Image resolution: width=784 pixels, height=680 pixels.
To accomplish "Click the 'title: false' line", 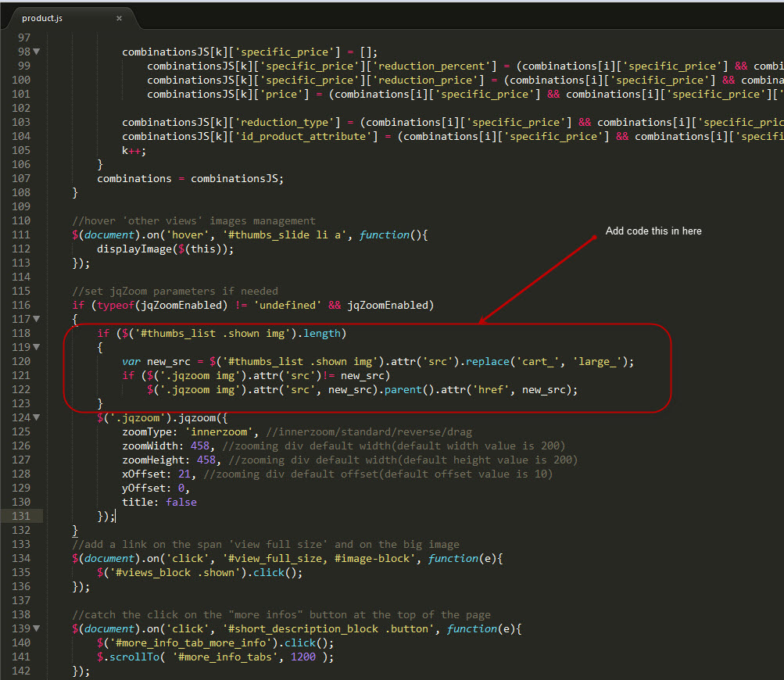I will tap(159, 502).
